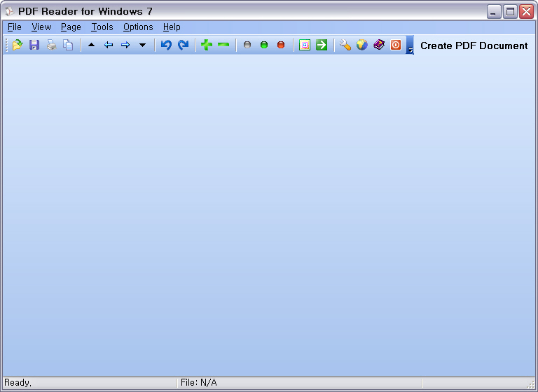Close the PDF Reader window

tap(526, 12)
